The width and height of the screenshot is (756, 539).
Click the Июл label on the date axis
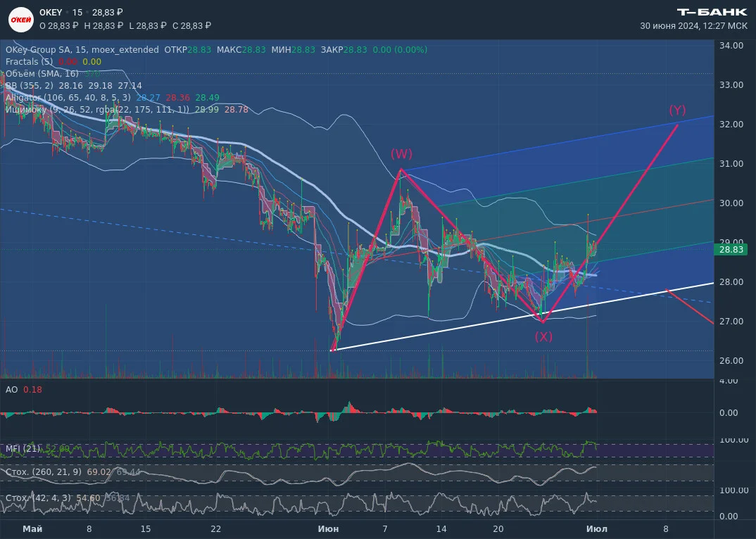click(x=597, y=529)
